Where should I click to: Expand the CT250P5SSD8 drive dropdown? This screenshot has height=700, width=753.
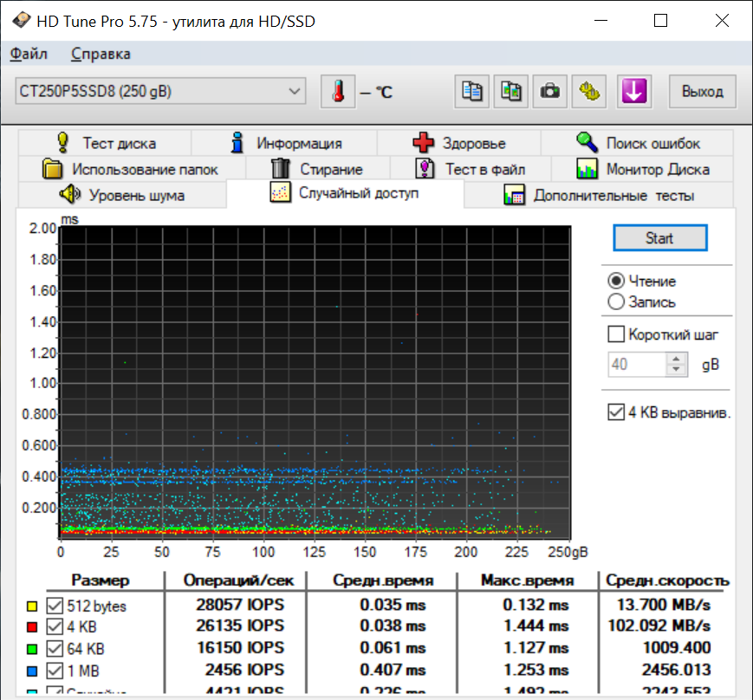(x=295, y=91)
